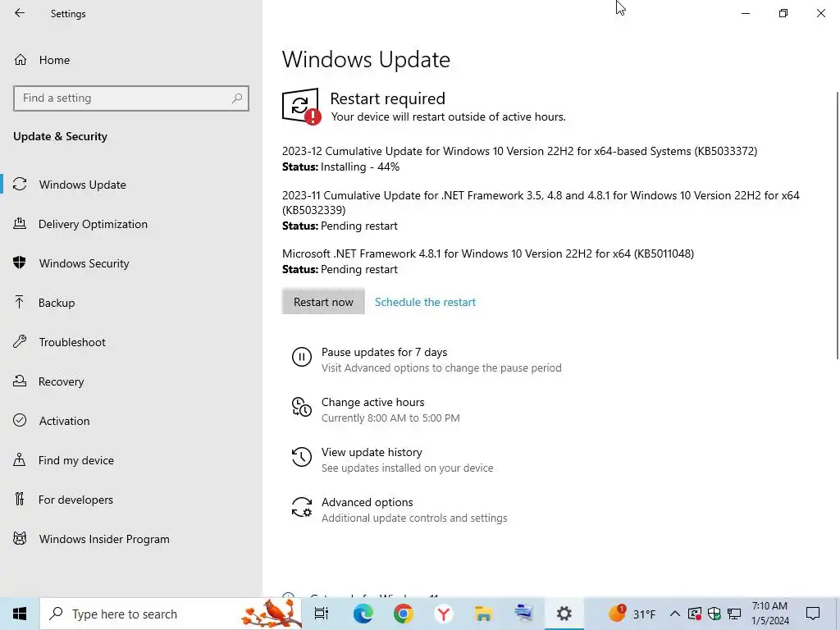Click the taskbar Type here to search box

171,614
